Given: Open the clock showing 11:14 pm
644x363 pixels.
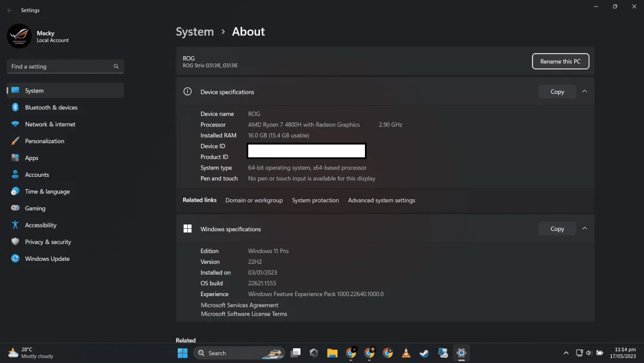Looking at the screenshot, I should point(623,353).
